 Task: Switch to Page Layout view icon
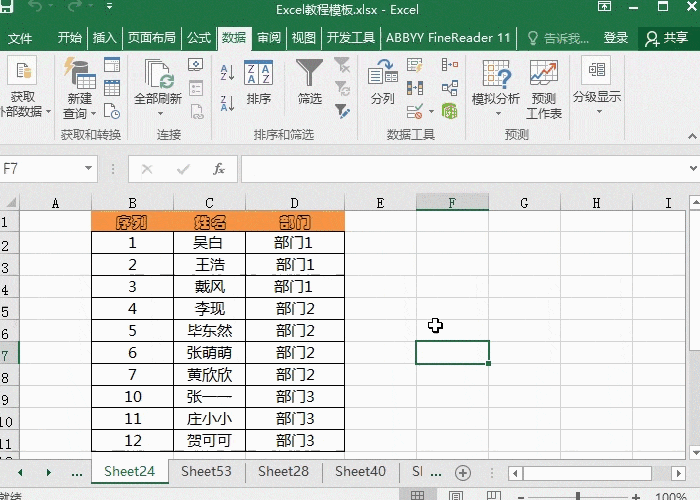tap(455, 496)
